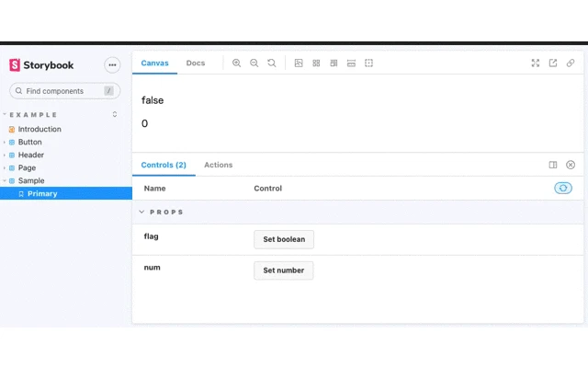Click the slash shortcut key badge
The width and height of the screenshot is (588, 368).
point(108,91)
